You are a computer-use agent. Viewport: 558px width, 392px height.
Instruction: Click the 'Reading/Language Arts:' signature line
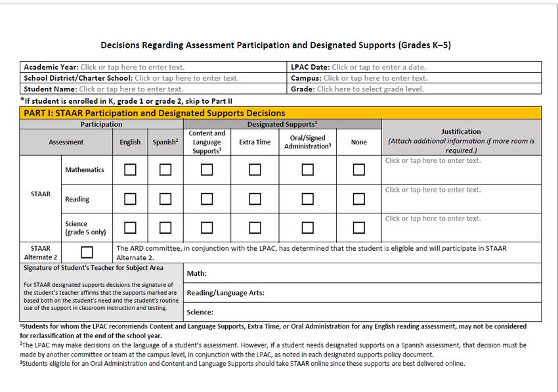362,293
